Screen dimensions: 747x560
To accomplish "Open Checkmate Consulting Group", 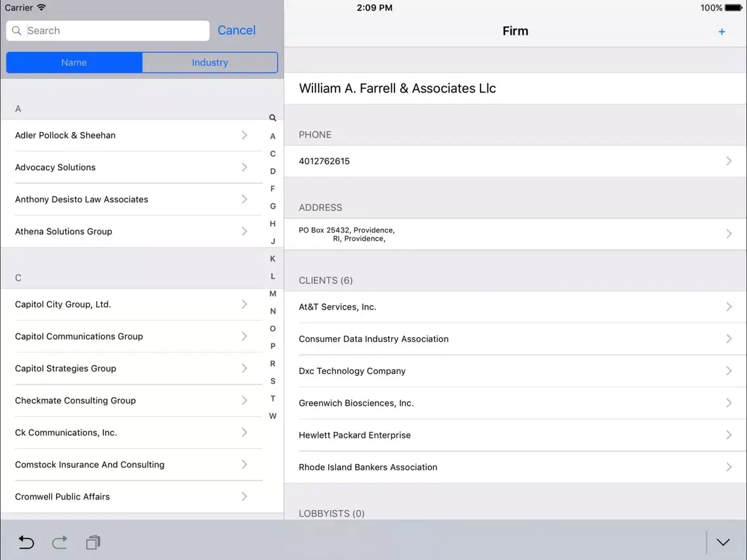I will tap(132, 400).
